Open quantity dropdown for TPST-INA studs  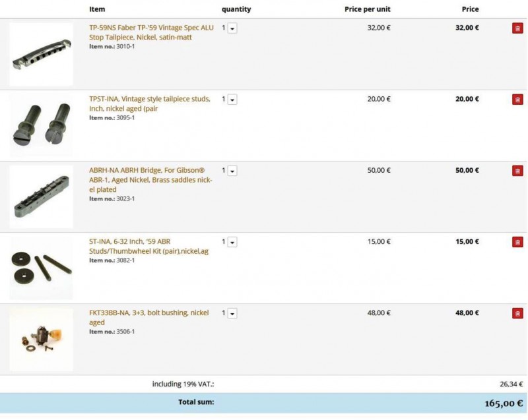pyautogui.click(x=233, y=100)
